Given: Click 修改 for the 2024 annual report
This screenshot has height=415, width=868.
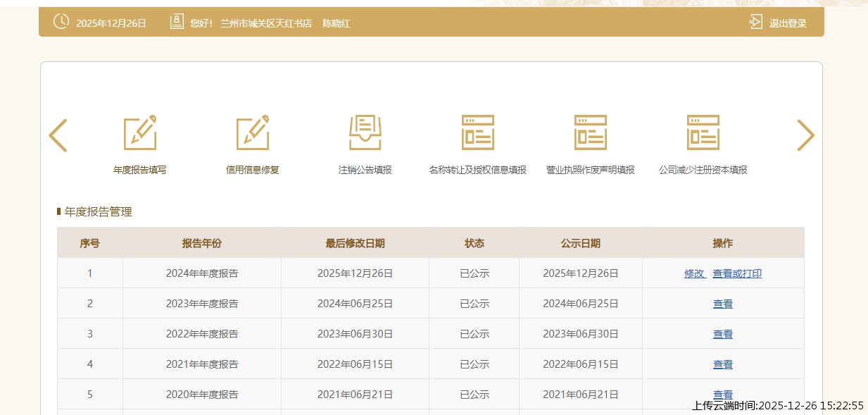Looking at the screenshot, I should pyautogui.click(x=694, y=273).
